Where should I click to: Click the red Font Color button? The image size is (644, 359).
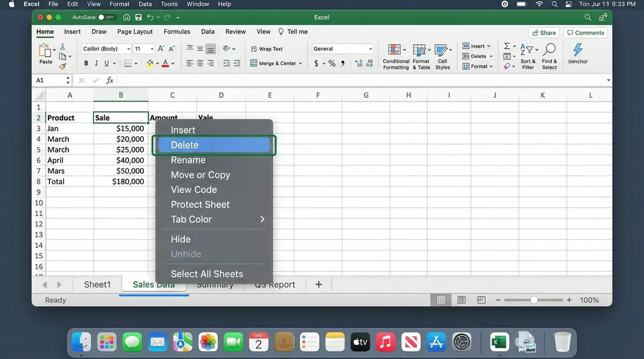click(165, 63)
